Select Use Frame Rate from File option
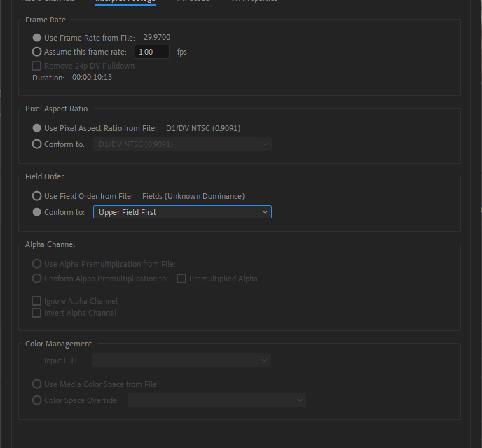Viewport: 482px width, 448px height. [37, 38]
